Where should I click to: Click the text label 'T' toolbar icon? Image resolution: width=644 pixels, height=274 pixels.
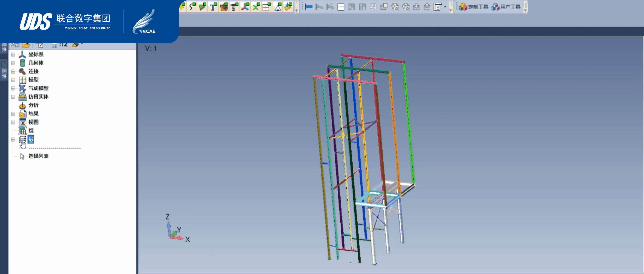click(213, 7)
